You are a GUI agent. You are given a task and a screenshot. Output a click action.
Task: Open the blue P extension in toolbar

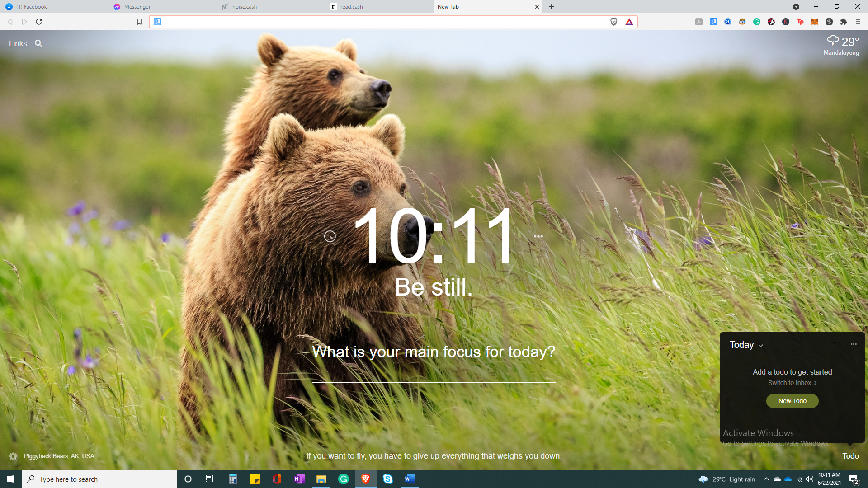[713, 22]
